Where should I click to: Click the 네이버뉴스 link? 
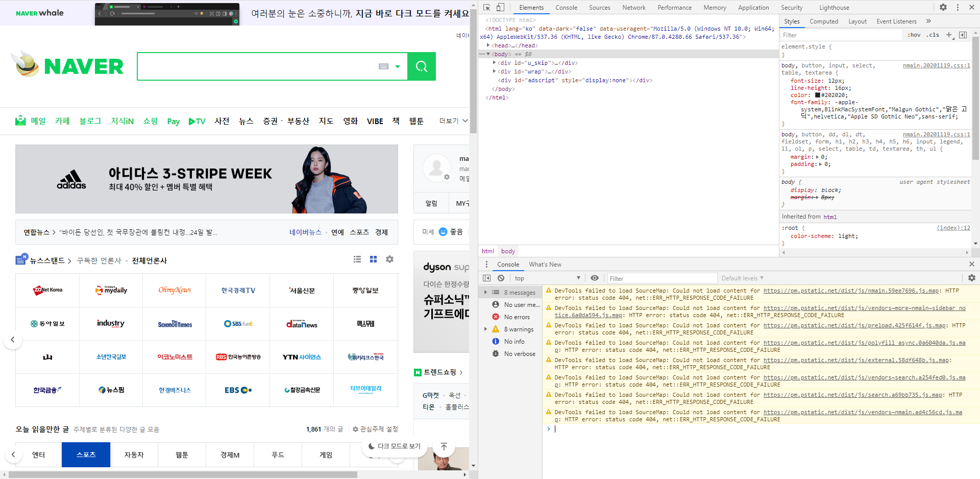tap(305, 232)
